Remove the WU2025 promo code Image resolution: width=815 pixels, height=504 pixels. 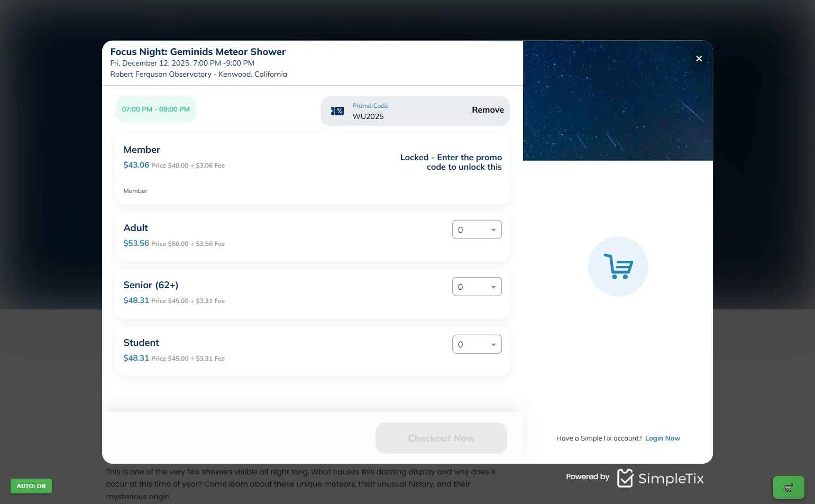488,110
